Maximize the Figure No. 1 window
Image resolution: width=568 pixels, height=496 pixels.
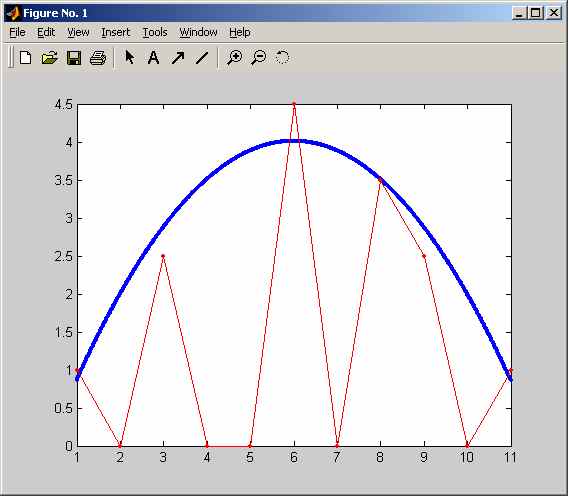coord(535,13)
